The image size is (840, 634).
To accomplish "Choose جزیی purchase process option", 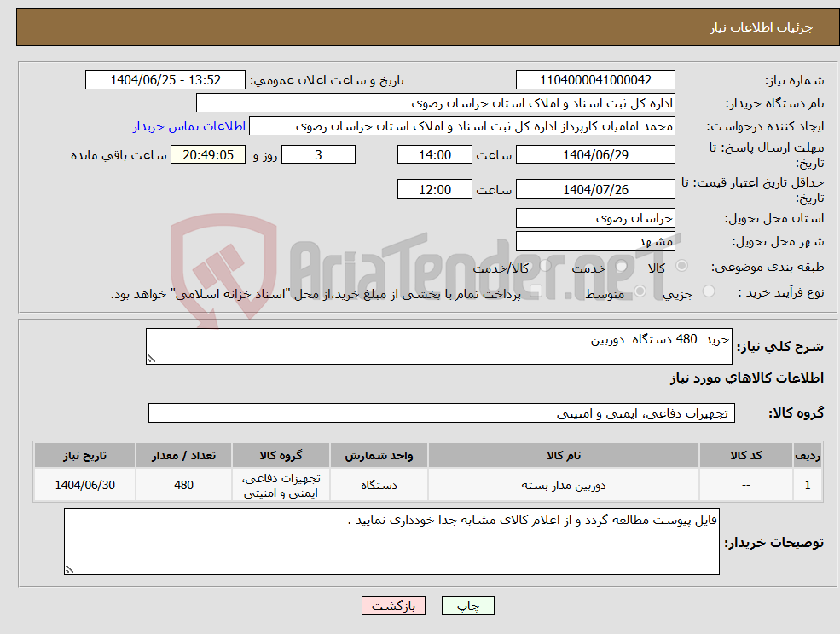I will coord(709,290).
